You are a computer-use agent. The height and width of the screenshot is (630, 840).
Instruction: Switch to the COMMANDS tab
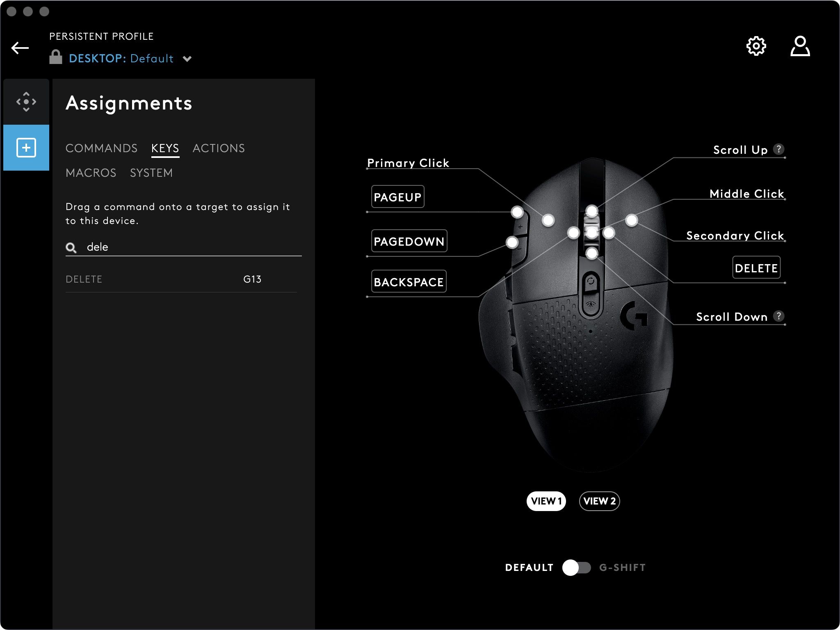tap(101, 148)
